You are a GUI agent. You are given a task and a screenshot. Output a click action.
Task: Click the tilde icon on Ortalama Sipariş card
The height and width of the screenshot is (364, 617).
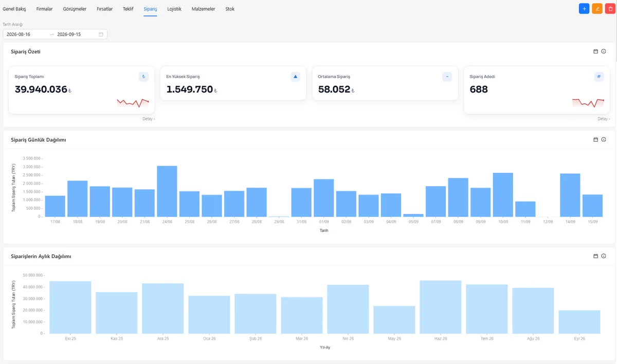point(447,77)
